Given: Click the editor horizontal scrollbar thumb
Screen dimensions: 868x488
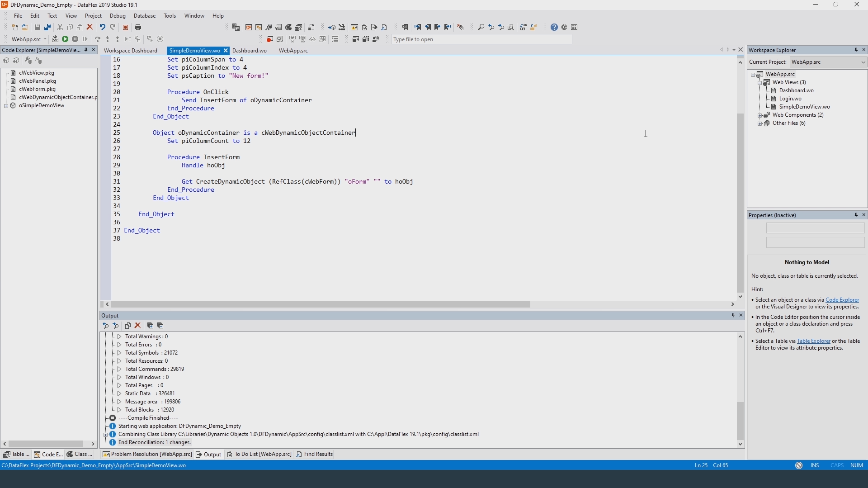Looking at the screenshot, I should pyautogui.click(x=321, y=305).
